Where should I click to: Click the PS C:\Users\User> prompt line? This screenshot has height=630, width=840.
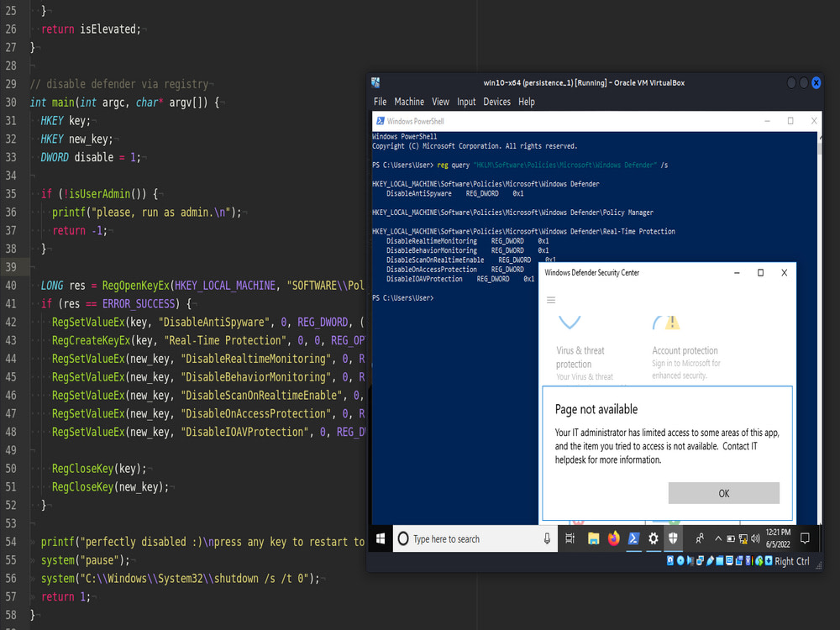pyautogui.click(x=403, y=298)
